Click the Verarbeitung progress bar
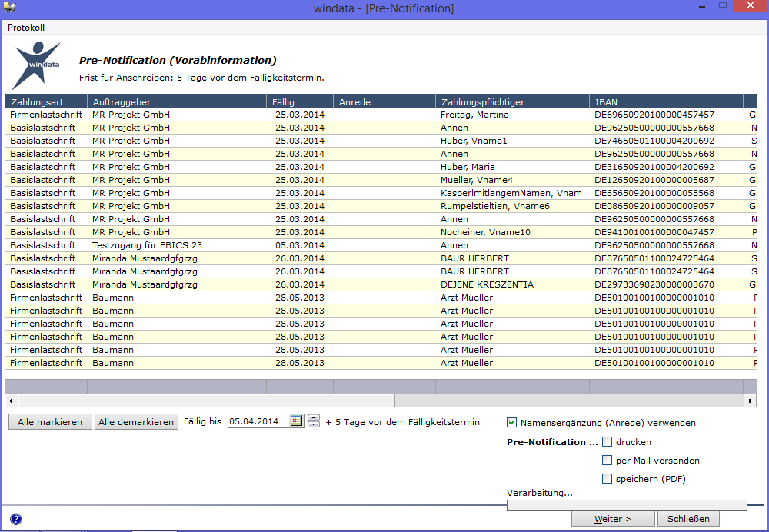This screenshot has width=769, height=532. click(627, 506)
